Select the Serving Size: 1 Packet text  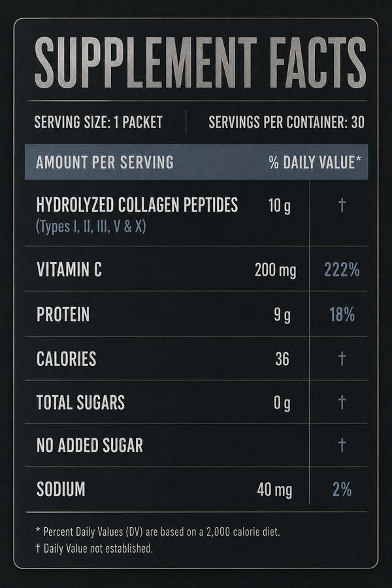pos(98,122)
